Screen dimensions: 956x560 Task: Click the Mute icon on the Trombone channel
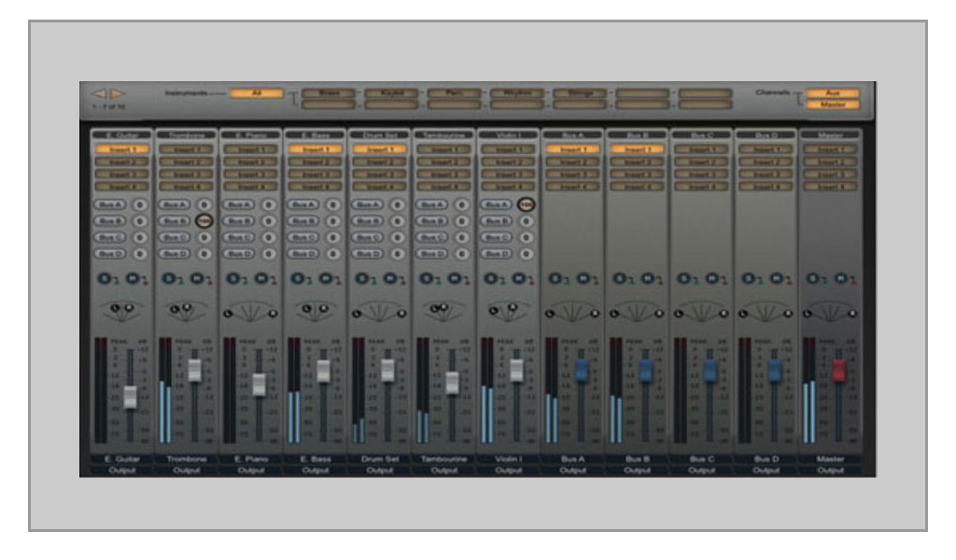(197, 278)
